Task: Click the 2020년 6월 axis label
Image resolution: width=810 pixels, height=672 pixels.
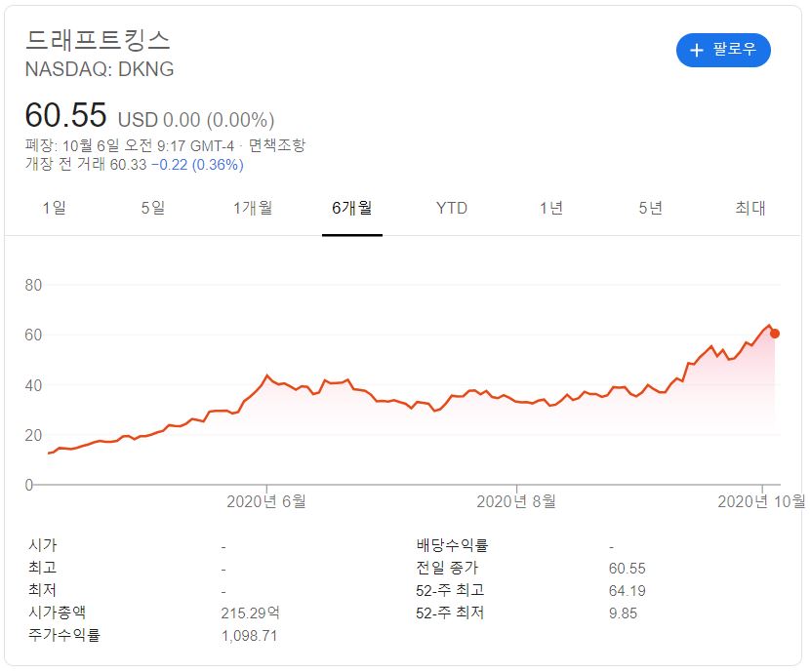Action: [x=266, y=501]
